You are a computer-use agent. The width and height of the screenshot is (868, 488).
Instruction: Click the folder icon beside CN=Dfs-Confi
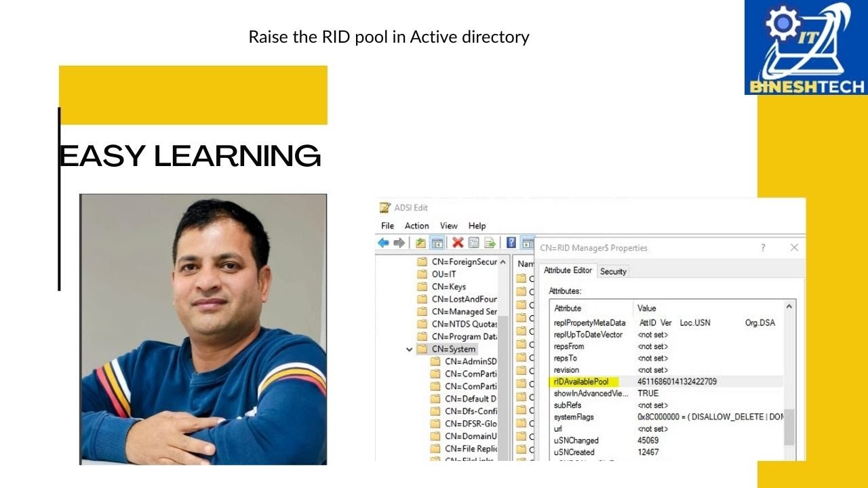point(435,411)
